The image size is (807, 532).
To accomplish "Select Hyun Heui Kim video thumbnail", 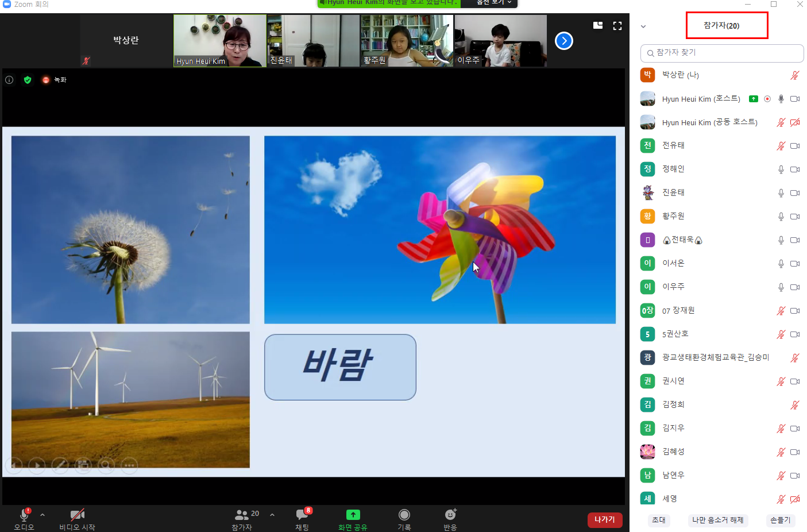I will (220, 41).
